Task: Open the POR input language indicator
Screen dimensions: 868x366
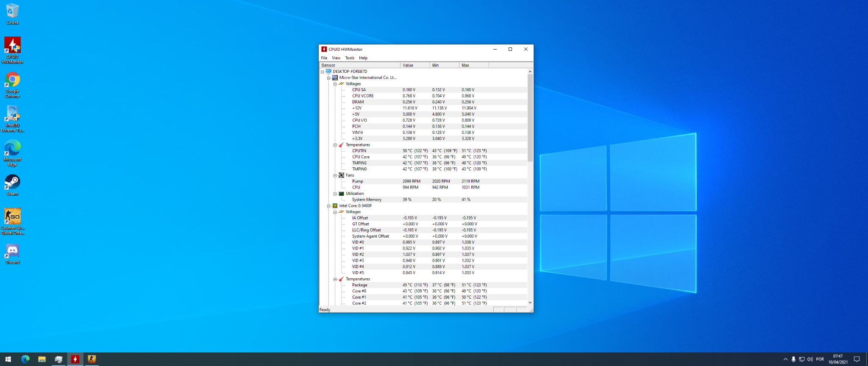Action: pyautogui.click(x=820, y=359)
